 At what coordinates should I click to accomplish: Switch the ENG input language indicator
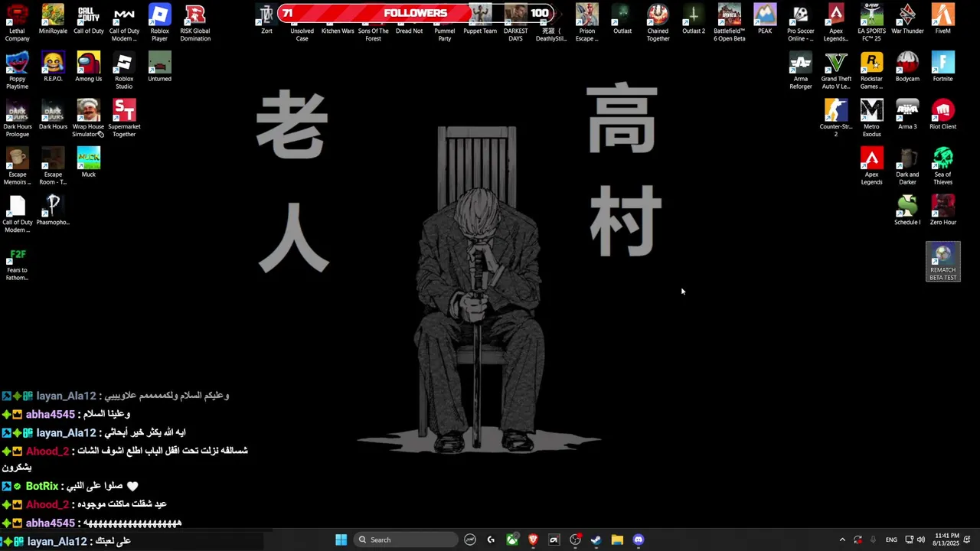tap(891, 540)
